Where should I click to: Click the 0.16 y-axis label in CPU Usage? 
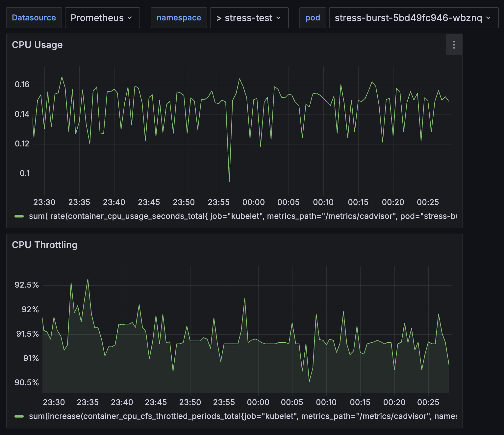tap(22, 85)
